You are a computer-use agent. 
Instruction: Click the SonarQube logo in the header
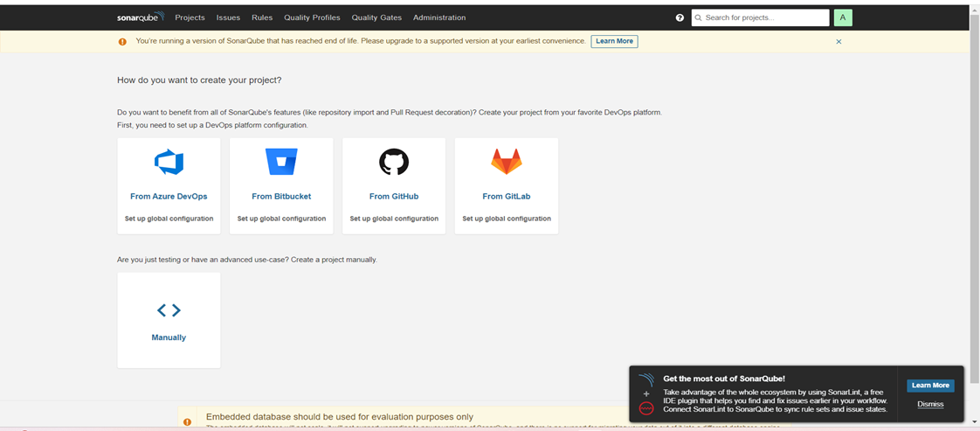click(141, 17)
